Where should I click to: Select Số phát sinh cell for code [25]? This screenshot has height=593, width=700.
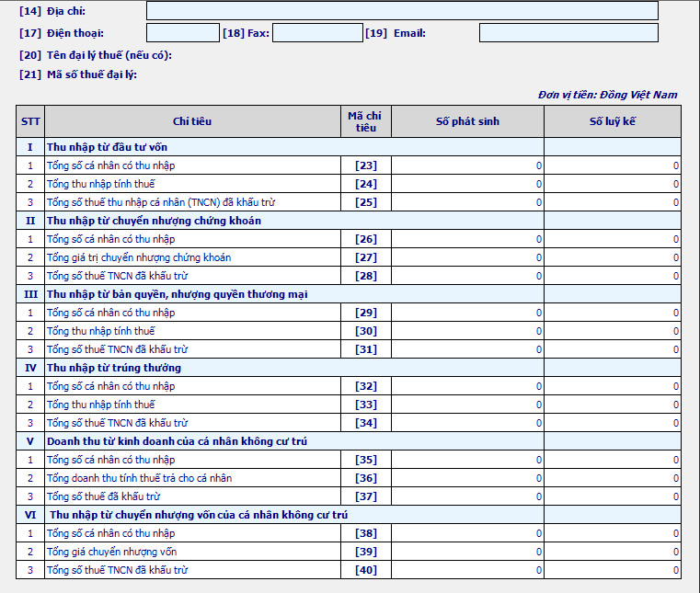(467, 202)
